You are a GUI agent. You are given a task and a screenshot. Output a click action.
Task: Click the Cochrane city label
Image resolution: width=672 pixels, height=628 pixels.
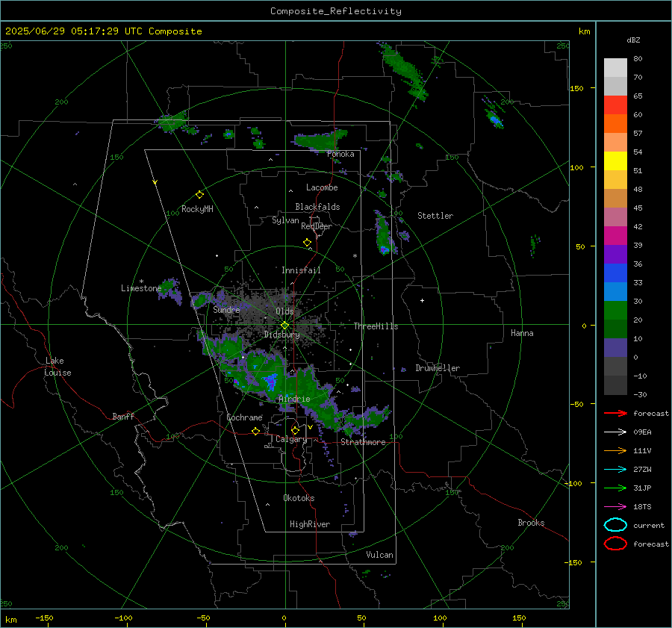(244, 417)
